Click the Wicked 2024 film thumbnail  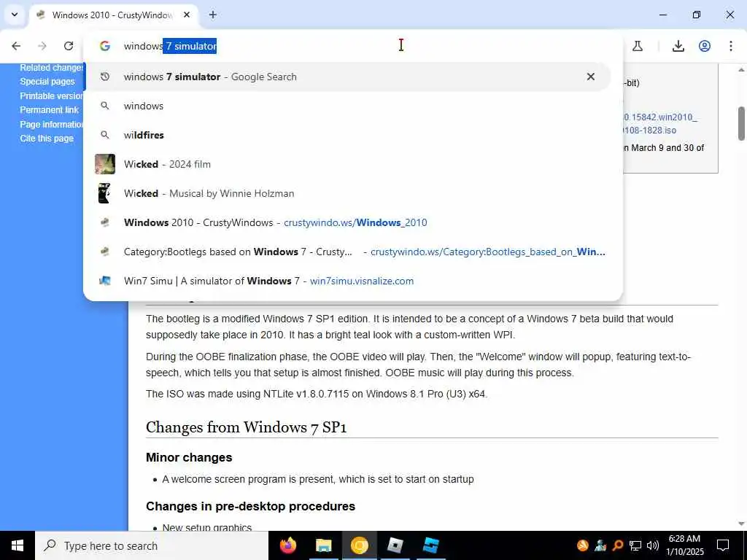105,164
